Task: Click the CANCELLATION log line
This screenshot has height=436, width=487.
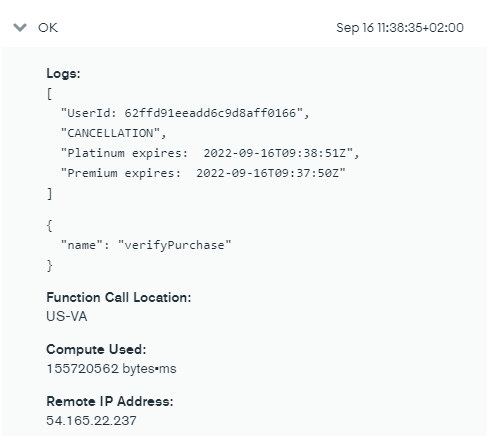Action: pos(113,133)
